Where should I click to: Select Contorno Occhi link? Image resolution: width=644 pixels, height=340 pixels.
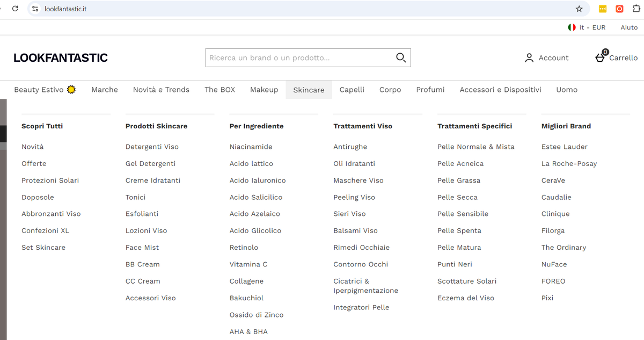tap(361, 264)
